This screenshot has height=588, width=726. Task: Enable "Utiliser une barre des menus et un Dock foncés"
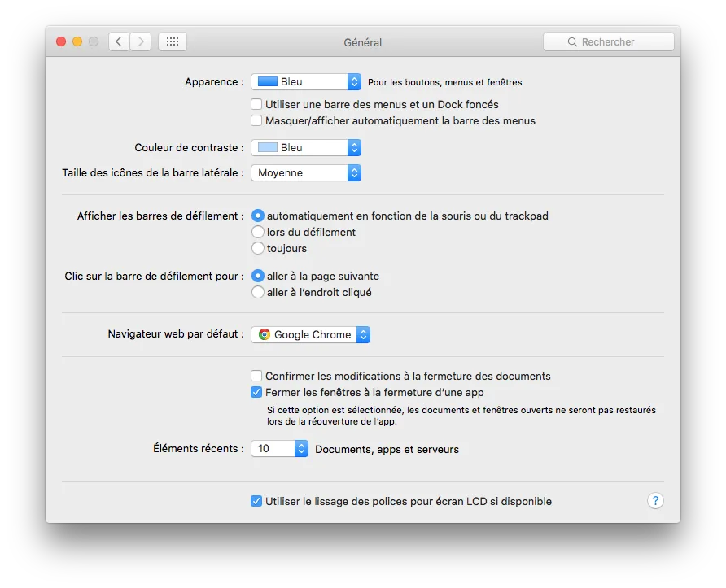pos(256,104)
